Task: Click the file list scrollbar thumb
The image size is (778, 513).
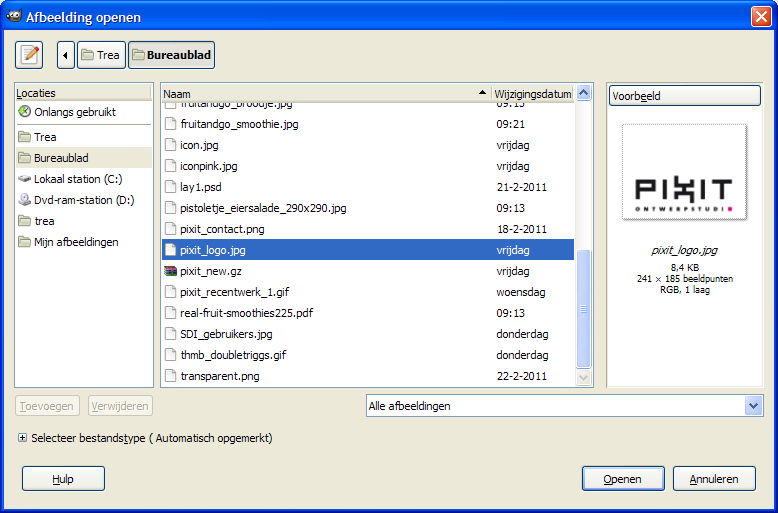Action: tap(584, 309)
